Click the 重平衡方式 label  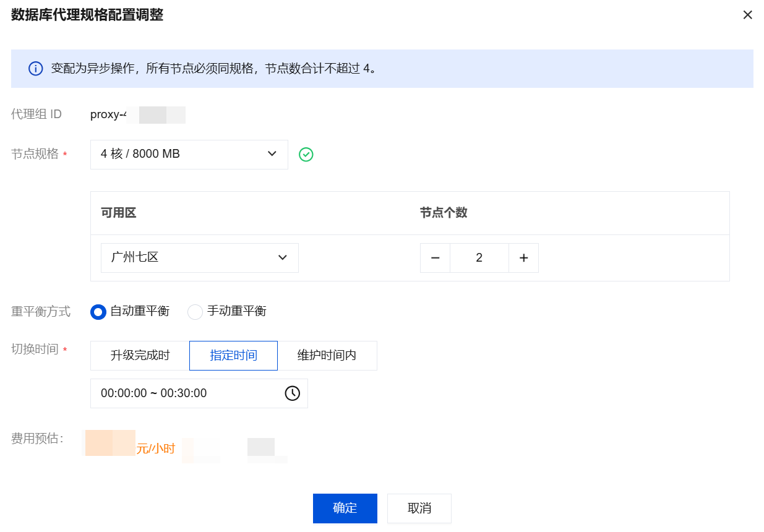pyautogui.click(x=41, y=311)
